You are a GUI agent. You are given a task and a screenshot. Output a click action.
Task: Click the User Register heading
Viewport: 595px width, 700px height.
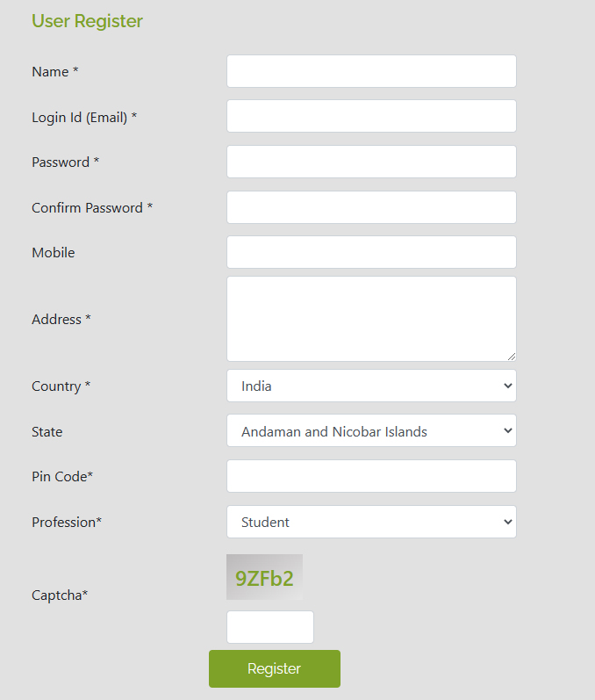click(x=87, y=21)
